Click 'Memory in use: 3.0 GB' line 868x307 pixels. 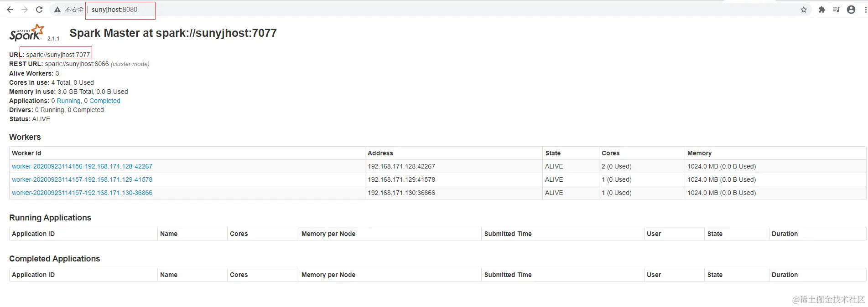68,92
